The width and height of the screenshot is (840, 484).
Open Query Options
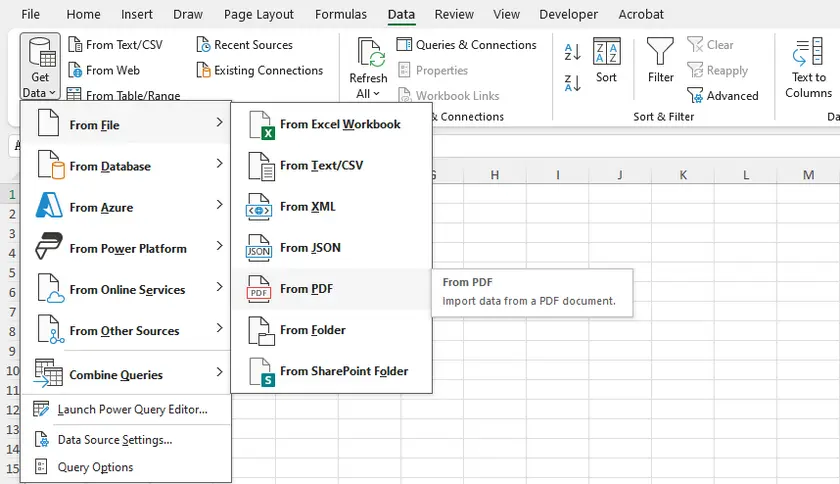126,467
